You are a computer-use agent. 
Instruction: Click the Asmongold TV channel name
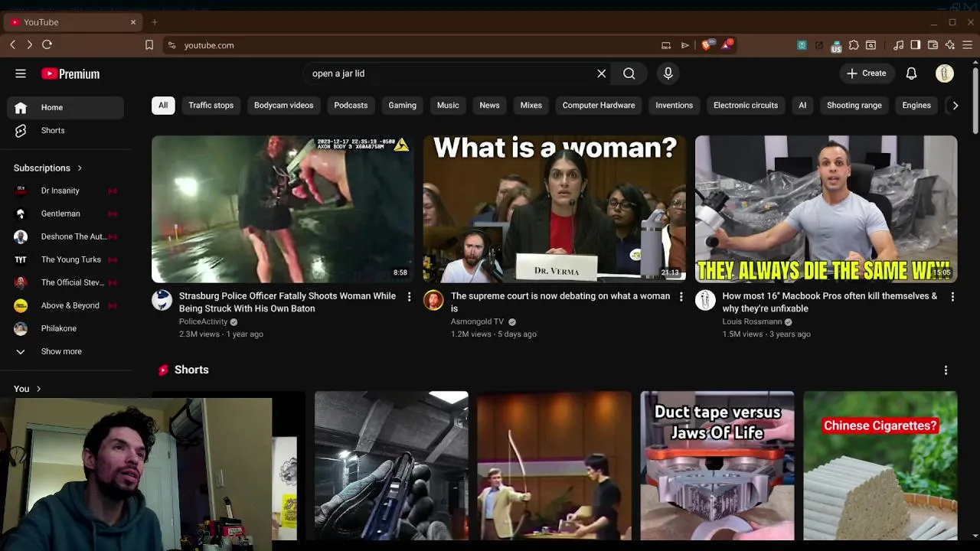(x=477, y=322)
